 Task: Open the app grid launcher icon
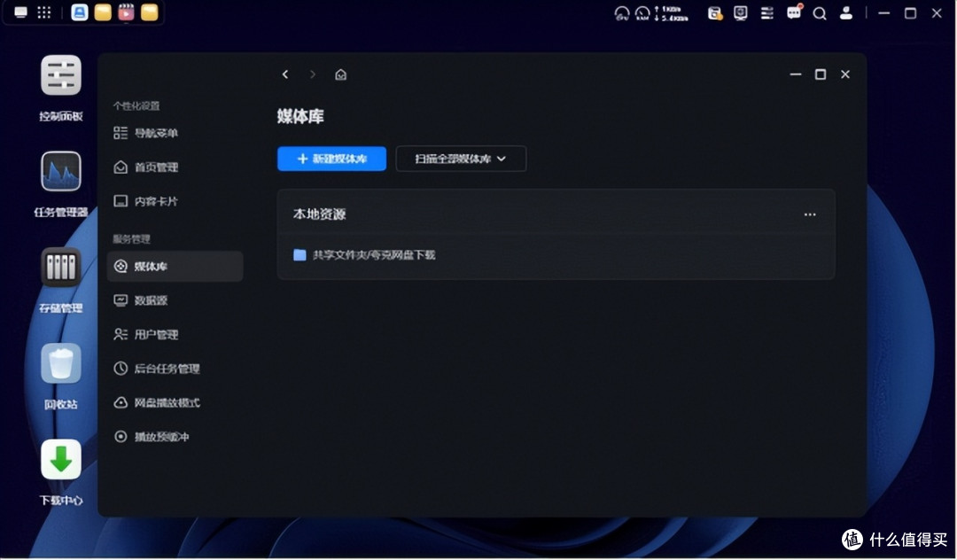[x=44, y=12]
